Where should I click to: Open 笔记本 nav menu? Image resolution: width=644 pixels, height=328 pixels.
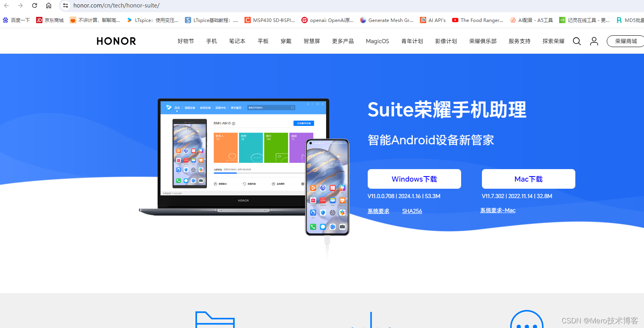pos(237,41)
